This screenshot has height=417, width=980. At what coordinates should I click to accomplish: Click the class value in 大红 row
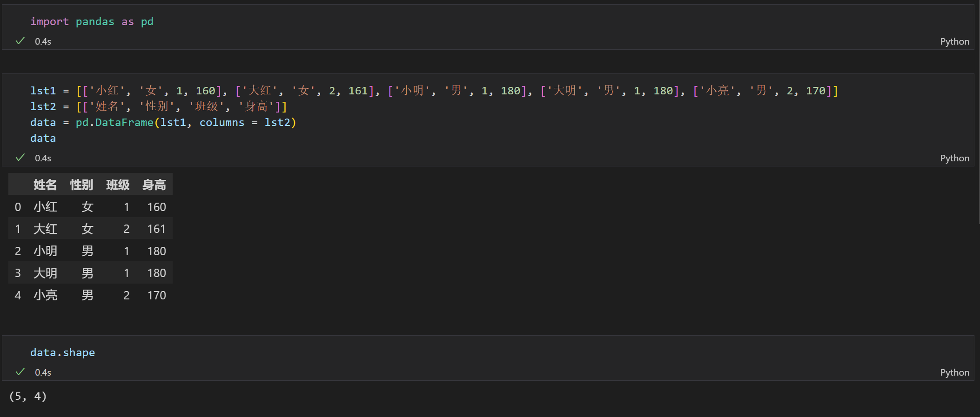coord(126,229)
